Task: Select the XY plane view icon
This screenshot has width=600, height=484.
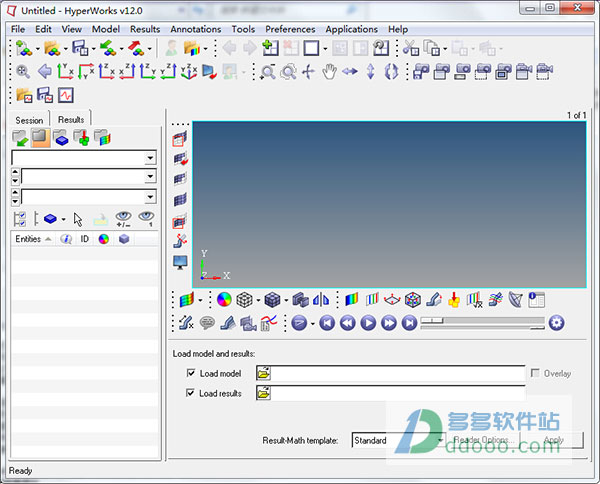Action: pyautogui.click(x=65, y=72)
